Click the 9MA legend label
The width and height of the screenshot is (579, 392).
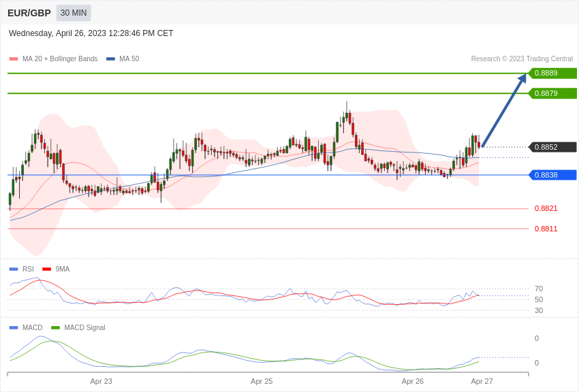coord(63,269)
